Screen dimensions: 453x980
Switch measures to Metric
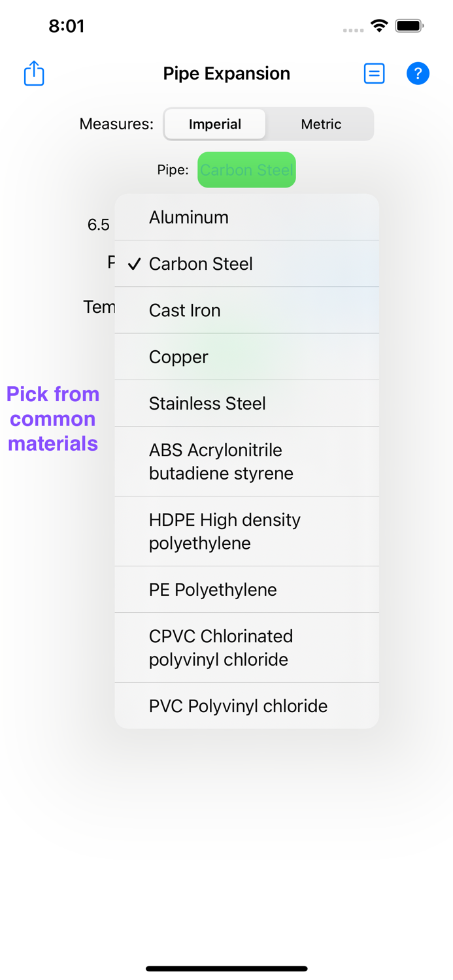click(x=320, y=123)
